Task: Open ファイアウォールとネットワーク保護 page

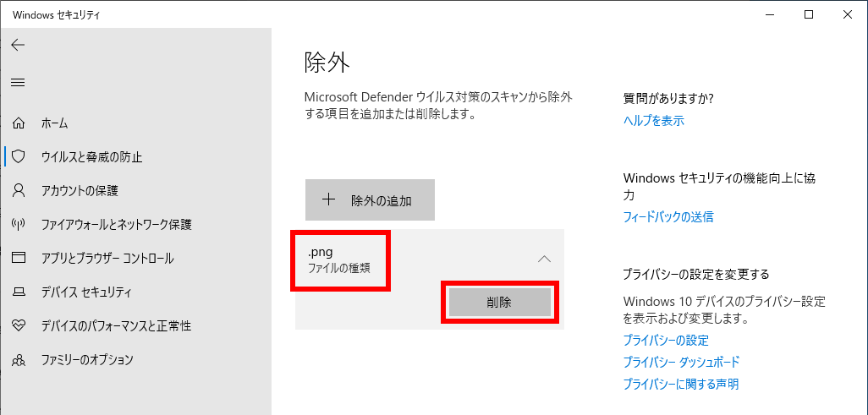Action: 117,225
